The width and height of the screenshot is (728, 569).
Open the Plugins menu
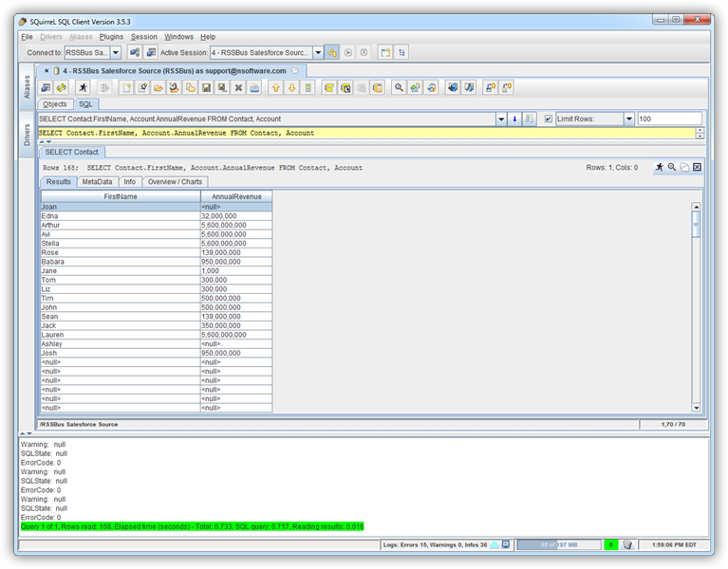point(111,36)
